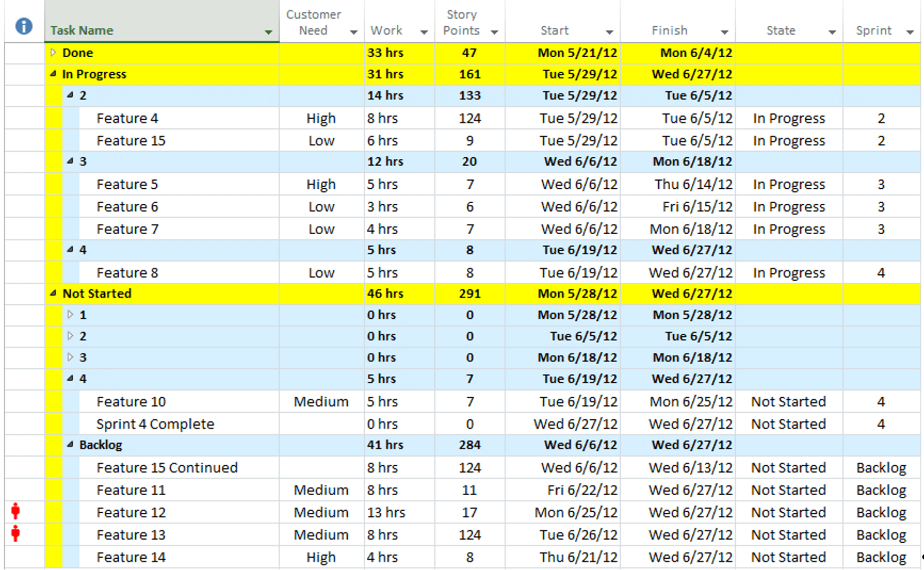Viewport: 924px width, 570px height.
Task: Select the Feature 6 task name
Action: click(127, 207)
